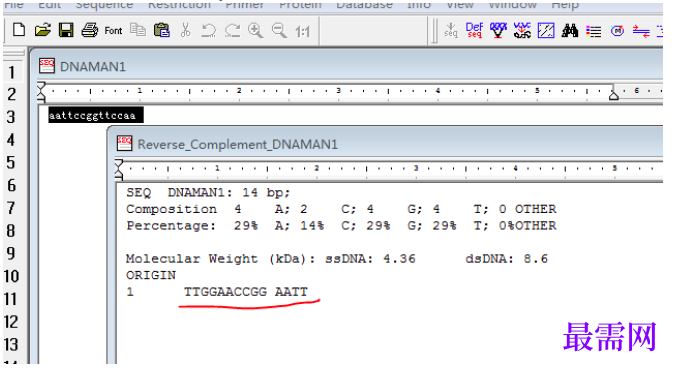Select channel 11 in the left channel bar

[x=12, y=299]
